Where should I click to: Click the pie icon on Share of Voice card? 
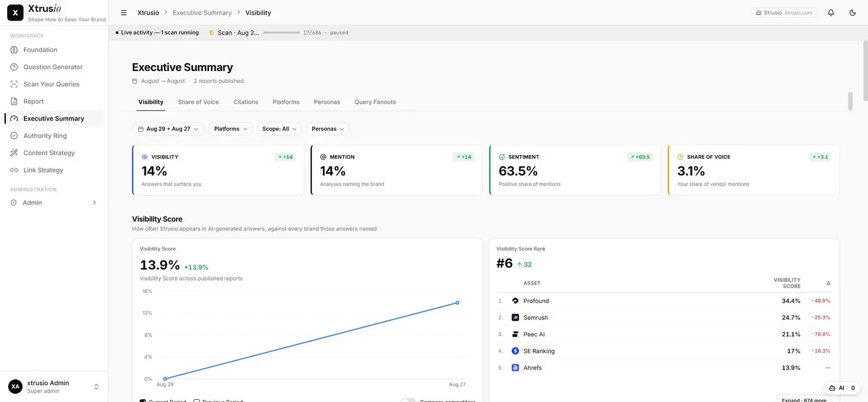(680, 157)
